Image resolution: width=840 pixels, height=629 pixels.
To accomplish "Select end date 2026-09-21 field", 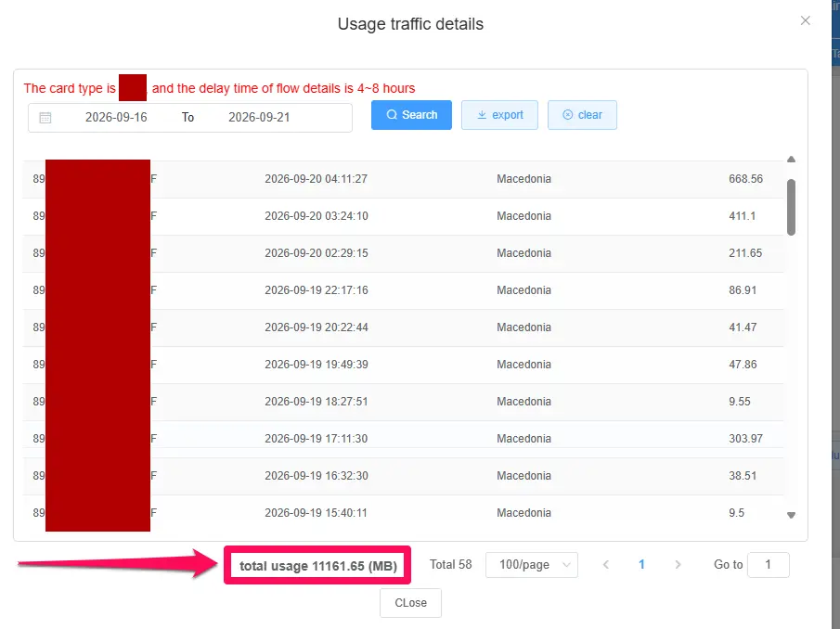I will 259,118.
